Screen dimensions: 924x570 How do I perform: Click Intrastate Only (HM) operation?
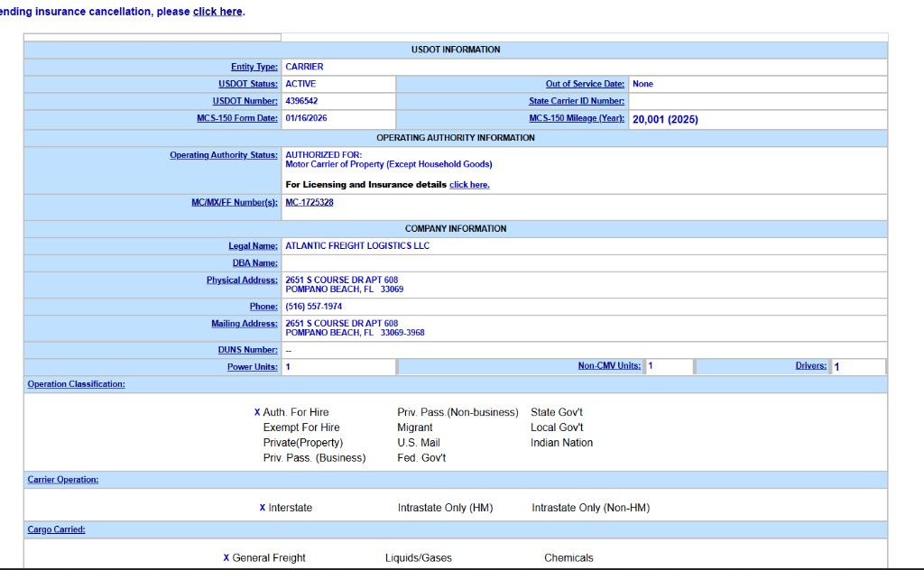445,508
